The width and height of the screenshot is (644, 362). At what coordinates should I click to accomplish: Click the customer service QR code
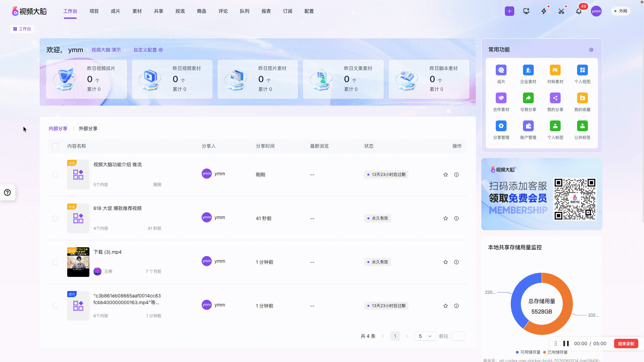pyautogui.click(x=575, y=199)
